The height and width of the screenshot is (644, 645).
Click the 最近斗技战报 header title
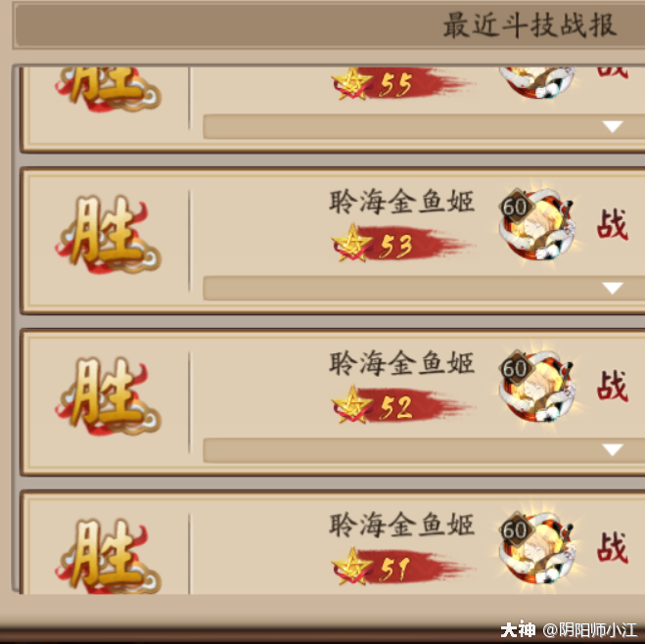530,25
